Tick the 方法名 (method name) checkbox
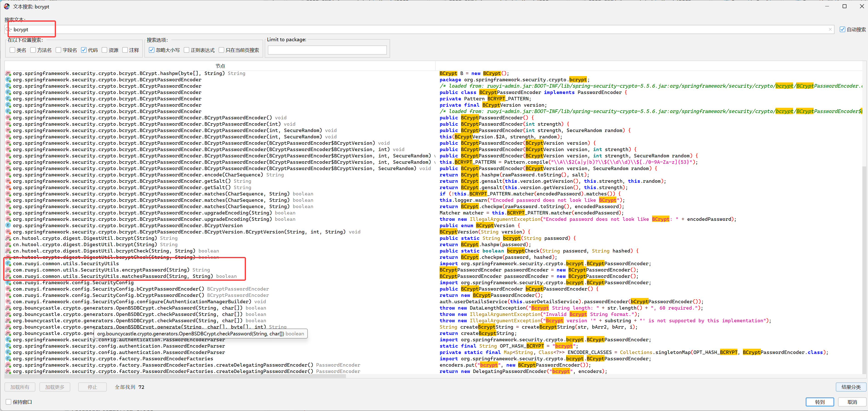 tap(33, 50)
